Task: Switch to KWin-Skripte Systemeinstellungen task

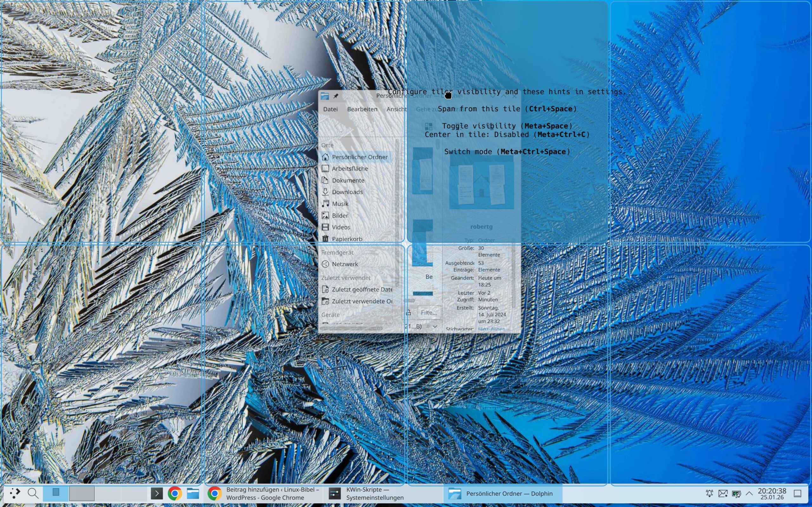Action: 366,493
